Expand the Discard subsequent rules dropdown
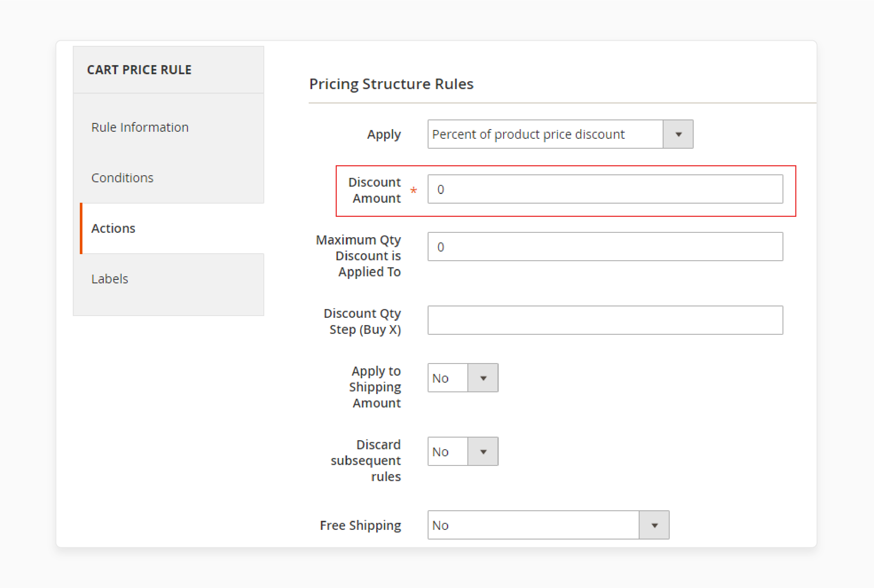Viewport: 874px width, 588px height. (463, 451)
